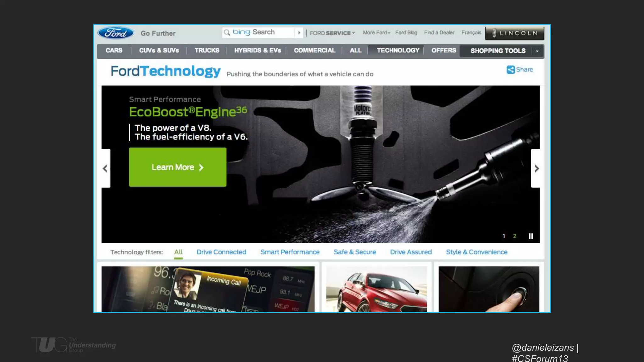Advance to next carousel slide arrow

click(536, 168)
